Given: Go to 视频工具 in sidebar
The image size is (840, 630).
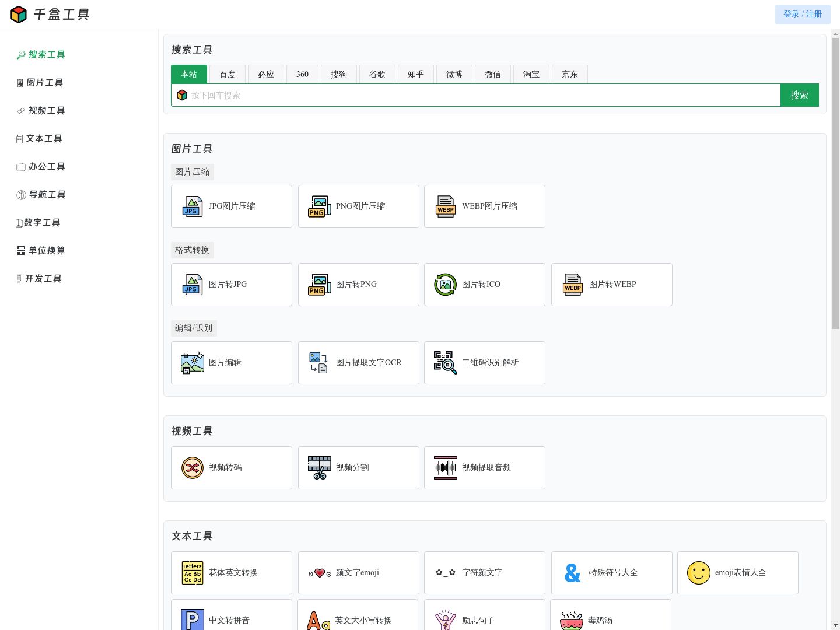Looking at the screenshot, I should coord(41,111).
